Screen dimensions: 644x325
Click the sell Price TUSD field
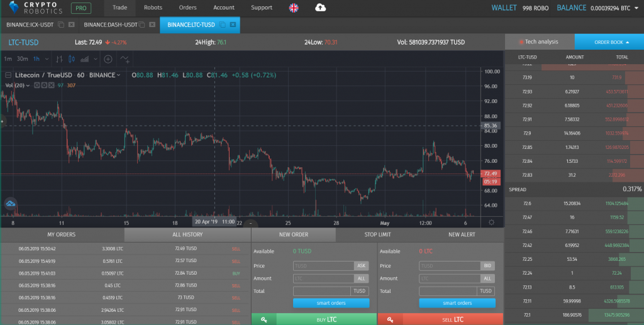[450, 266]
